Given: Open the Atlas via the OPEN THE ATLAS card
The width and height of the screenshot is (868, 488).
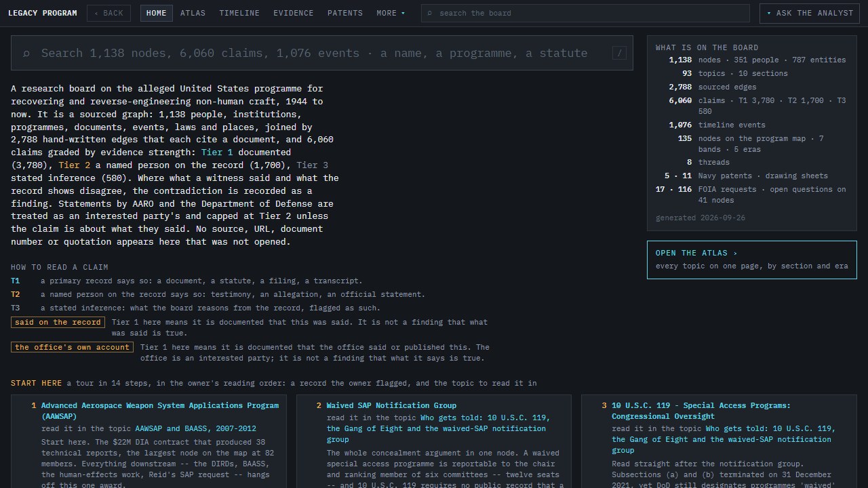Looking at the screenshot, I should pos(752,260).
